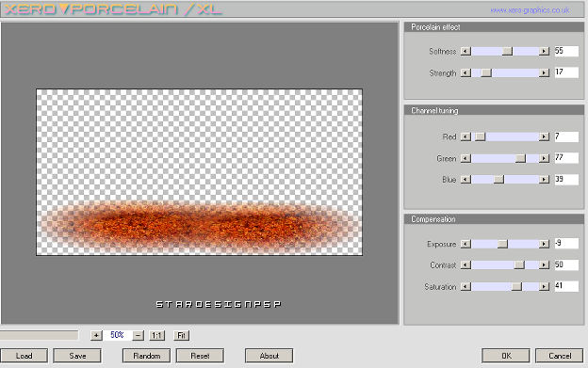Click the Softness slider left arrow
This screenshot has width=588, height=368.
click(x=465, y=51)
